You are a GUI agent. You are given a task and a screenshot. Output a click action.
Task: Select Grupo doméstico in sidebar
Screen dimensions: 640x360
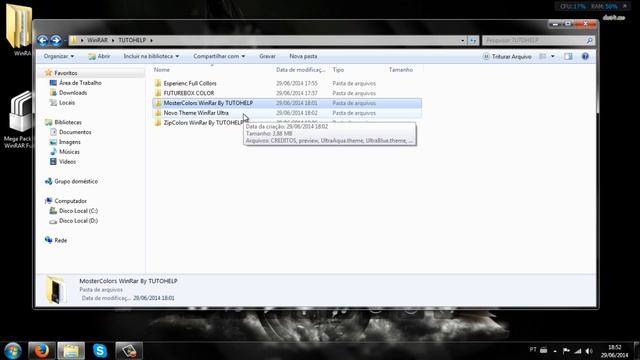tap(76, 181)
